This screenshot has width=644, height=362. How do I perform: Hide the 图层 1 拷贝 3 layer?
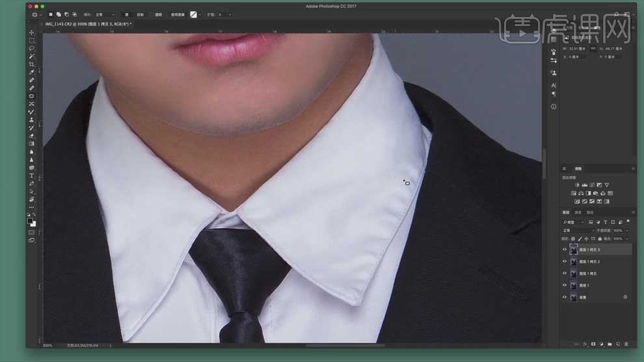565,250
